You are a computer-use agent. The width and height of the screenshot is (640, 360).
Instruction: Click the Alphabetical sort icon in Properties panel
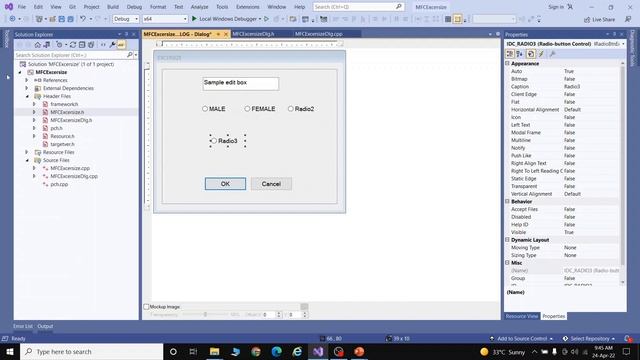pos(520,54)
